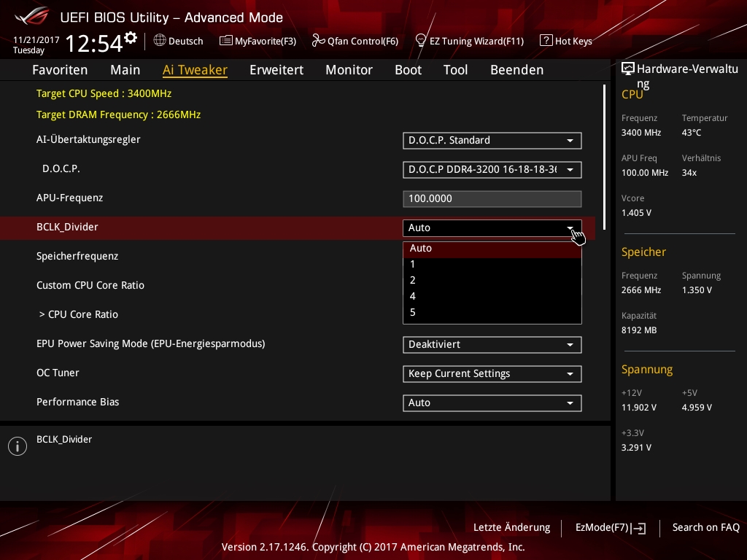This screenshot has height=560, width=747.
Task: Click the Target DRAM Frequency text
Action: [x=119, y=114]
